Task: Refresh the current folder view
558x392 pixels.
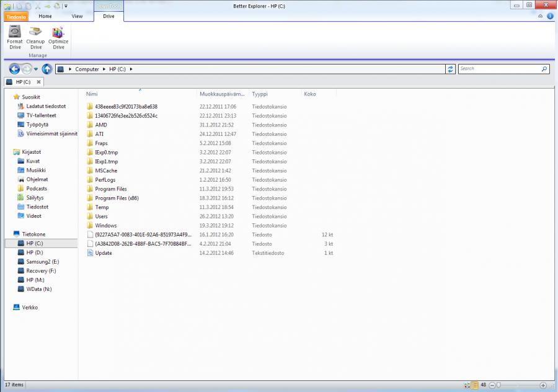Action: click(x=451, y=69)
